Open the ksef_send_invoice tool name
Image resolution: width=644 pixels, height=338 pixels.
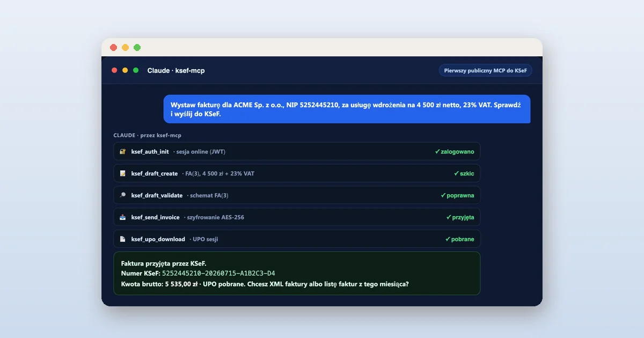[156, 217]
